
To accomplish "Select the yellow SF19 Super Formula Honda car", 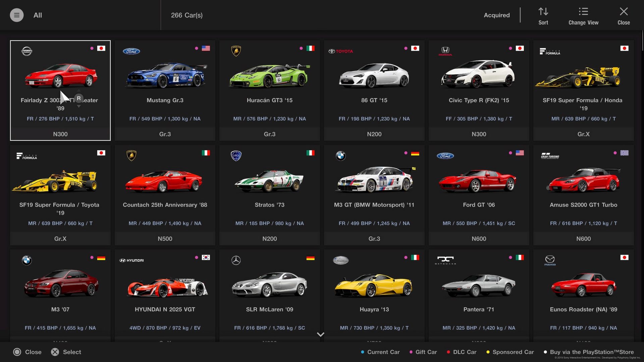I will pos(578,77).
